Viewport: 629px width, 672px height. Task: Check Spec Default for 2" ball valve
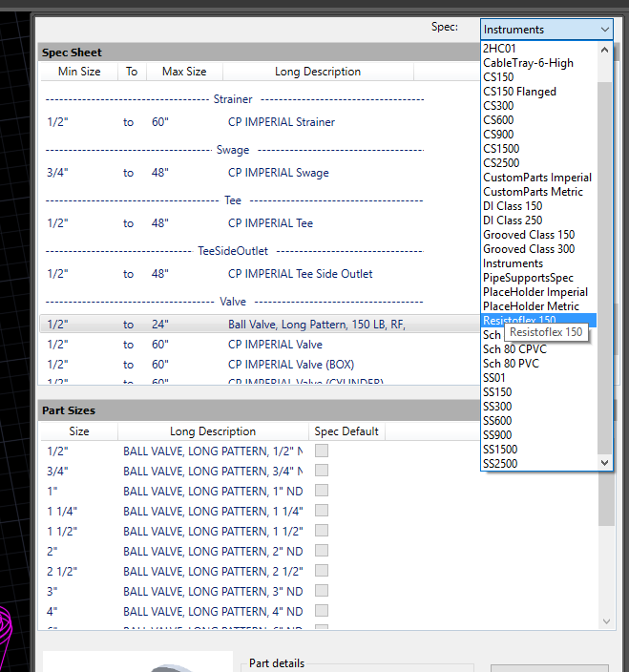point(322,551)
